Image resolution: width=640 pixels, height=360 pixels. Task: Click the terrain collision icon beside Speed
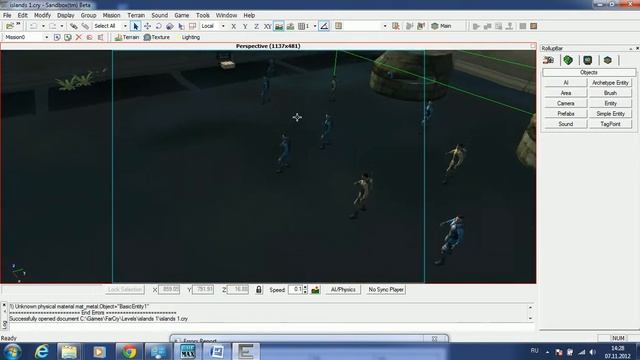[x=316, y=290]
